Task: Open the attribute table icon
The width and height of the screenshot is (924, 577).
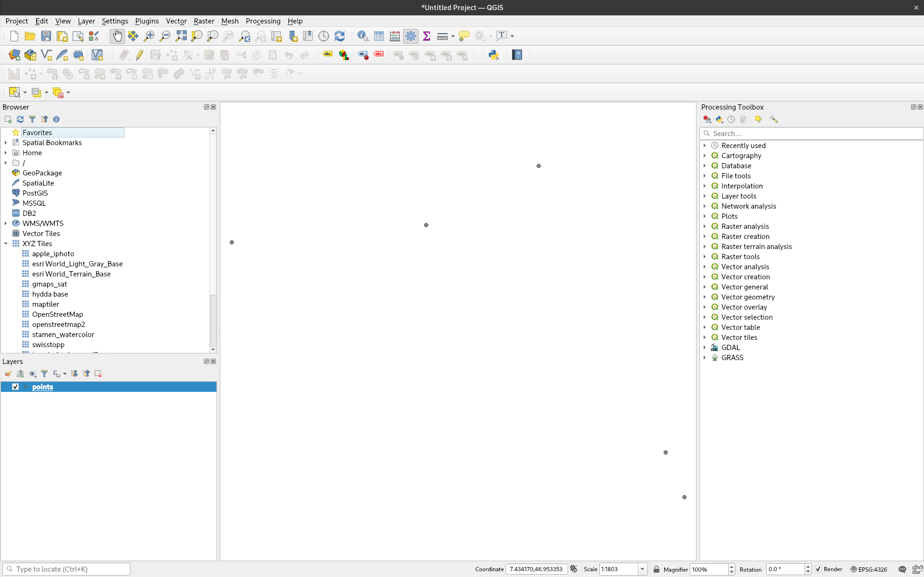Action: point(379,36)
